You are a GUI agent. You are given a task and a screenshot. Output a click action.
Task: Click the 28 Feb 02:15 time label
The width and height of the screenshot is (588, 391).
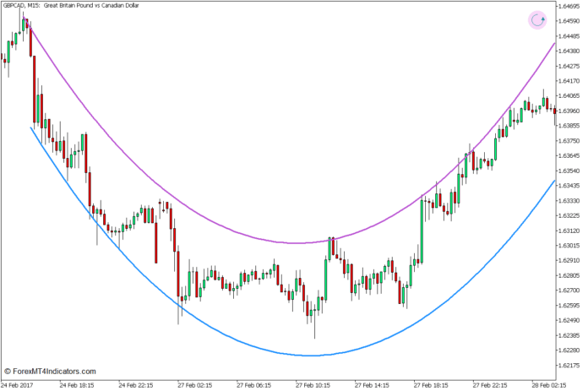click(x=549, y=383)
